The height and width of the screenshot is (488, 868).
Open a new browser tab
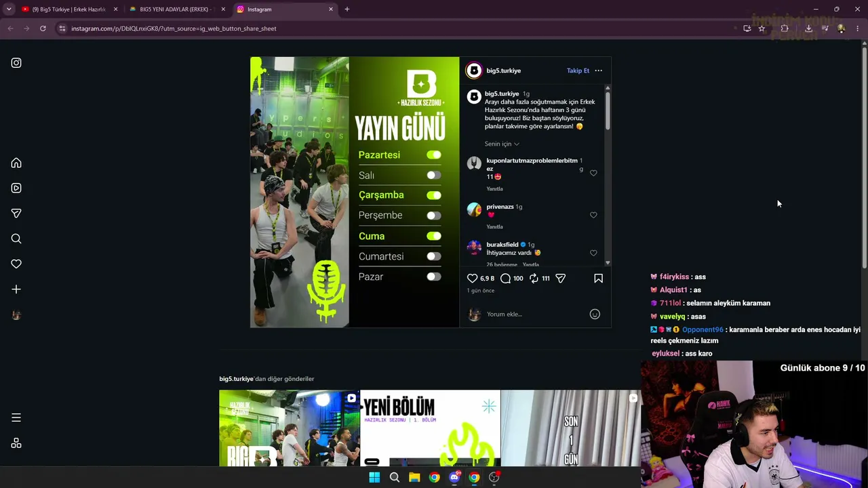[x=347, y=9]
